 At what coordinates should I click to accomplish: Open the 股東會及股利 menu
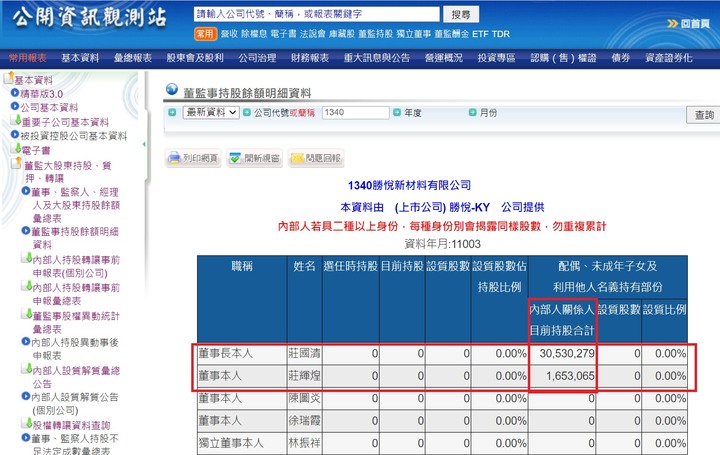(195, 58)
